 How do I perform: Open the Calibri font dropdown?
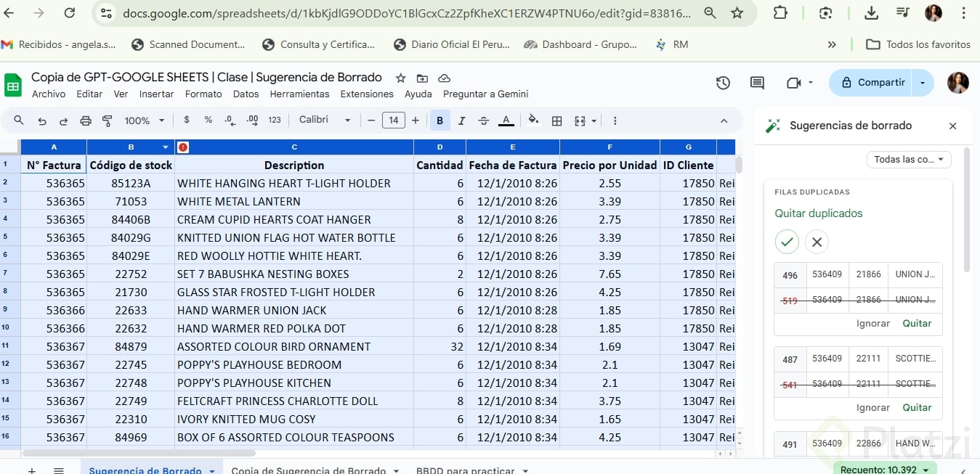(x=325, y=120)
